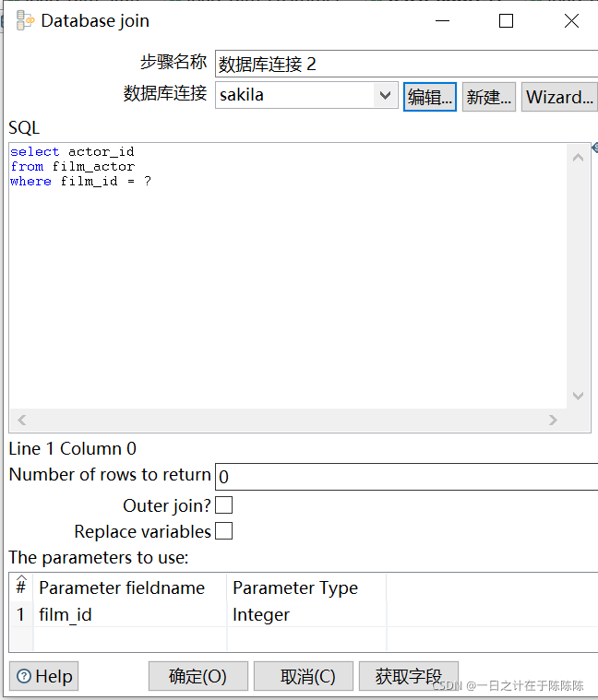Click the SQL editor scroll right arrow
This screenshot has width=598, height=700.
pos(553,420)
